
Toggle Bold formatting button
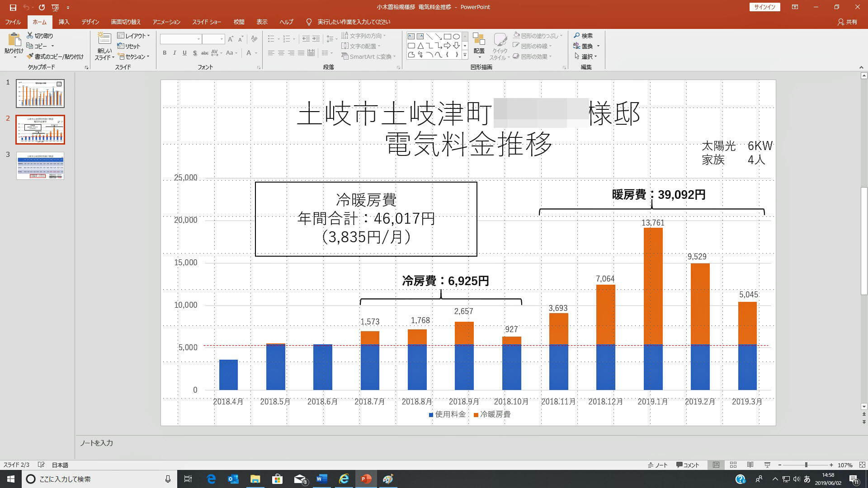click(x=165, y=53)
